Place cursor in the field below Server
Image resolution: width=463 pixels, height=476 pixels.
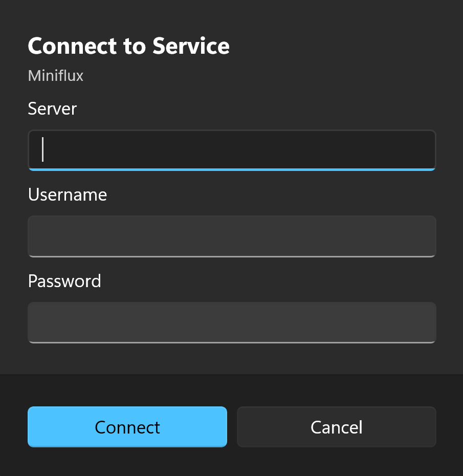[232, 150]
